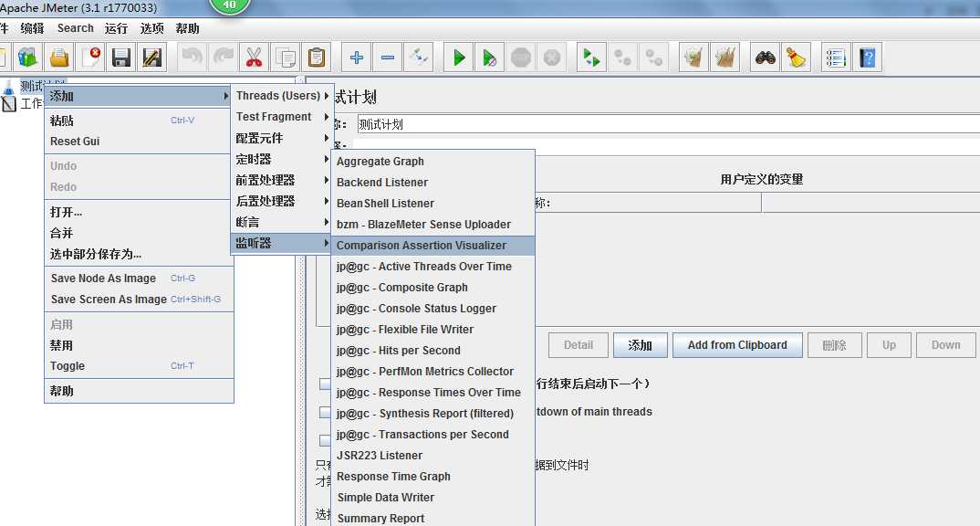Click the Save As pencil icon
Viewport: 980px width, 526px height.
151,58
